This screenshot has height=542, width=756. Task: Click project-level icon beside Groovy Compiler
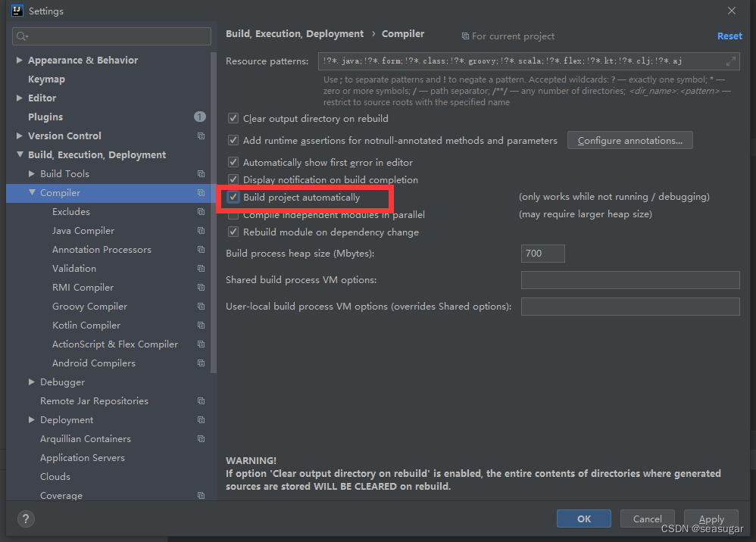pos(201,307)
